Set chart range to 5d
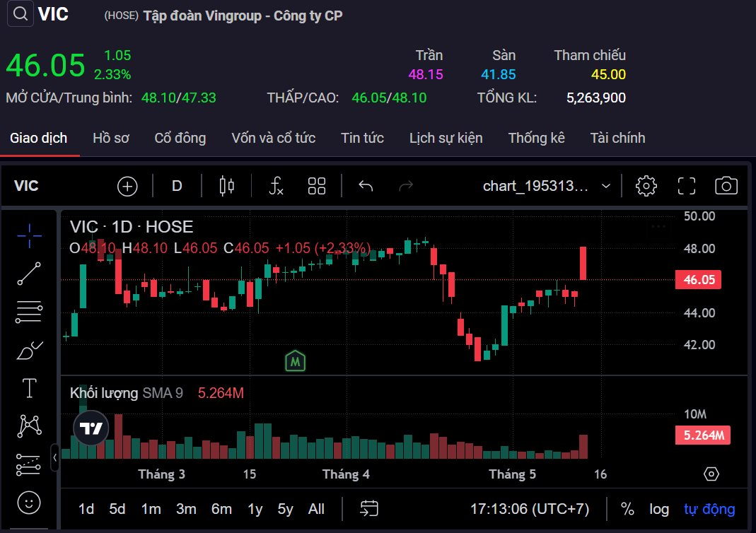The image size is (756, 533). [x=117, y=509]
